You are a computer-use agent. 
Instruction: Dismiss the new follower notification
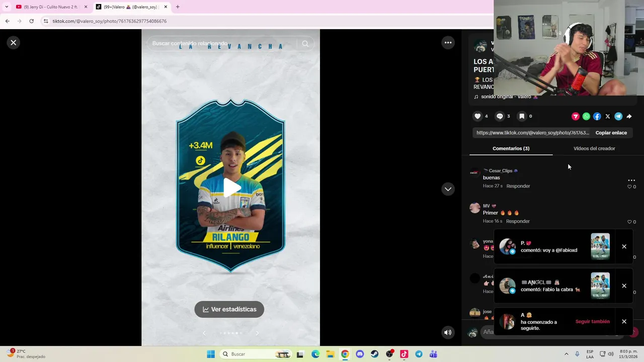click(x=624, y=321)
